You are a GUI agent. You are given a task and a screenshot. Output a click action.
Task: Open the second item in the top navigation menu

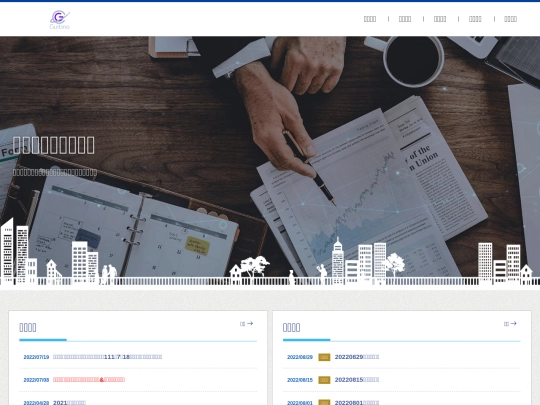point(405,19)
